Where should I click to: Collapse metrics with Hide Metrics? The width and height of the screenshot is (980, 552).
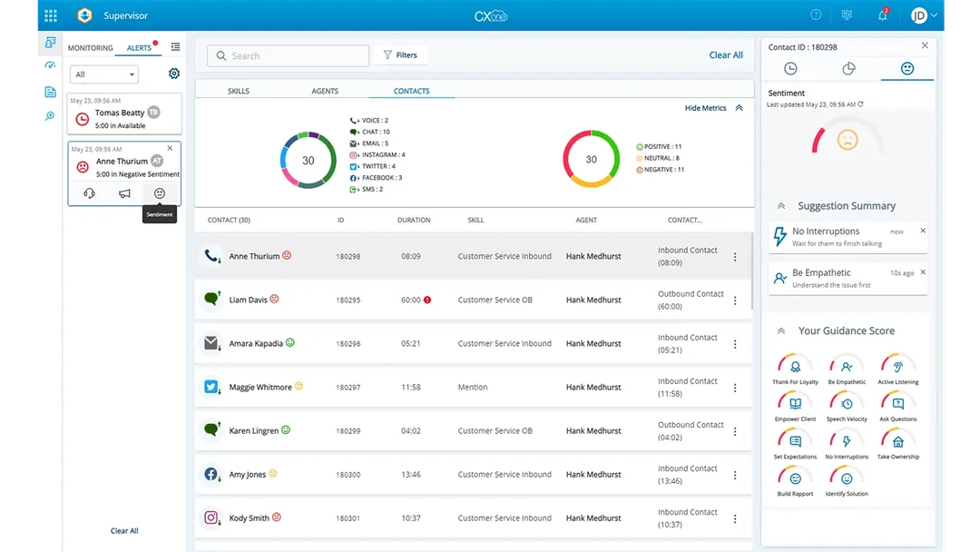714,108
